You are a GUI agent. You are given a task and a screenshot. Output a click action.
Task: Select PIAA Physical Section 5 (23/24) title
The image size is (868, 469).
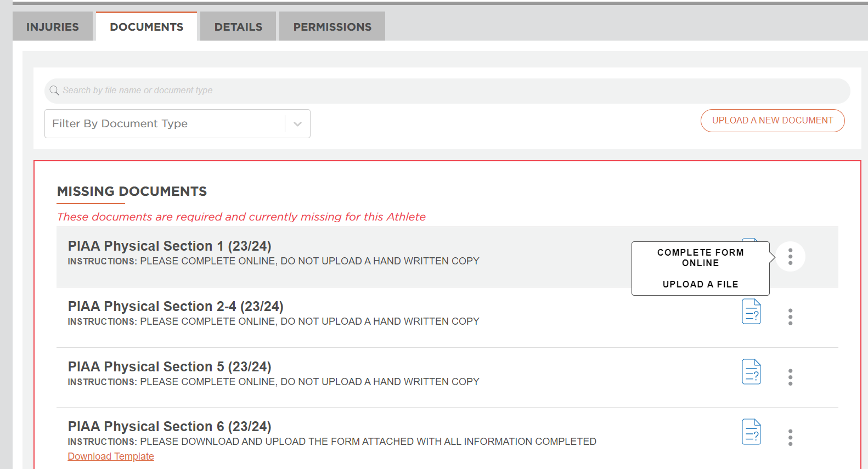coord(170,366)
